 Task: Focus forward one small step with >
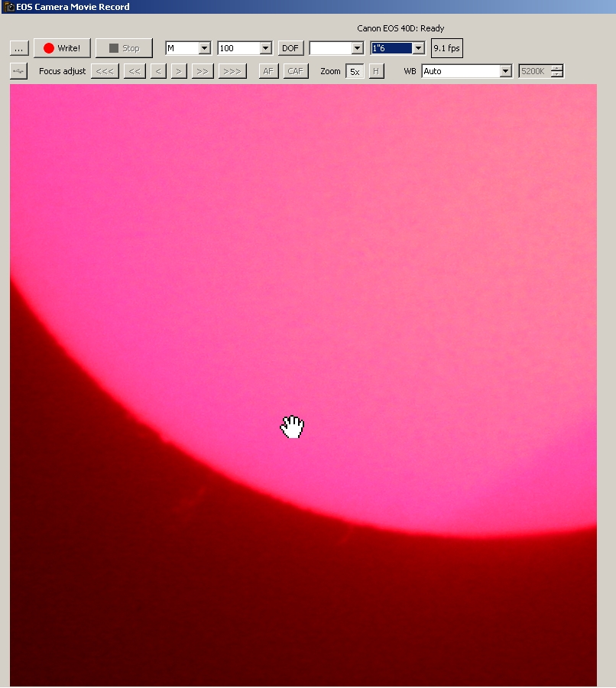click(x=179, y=71)
